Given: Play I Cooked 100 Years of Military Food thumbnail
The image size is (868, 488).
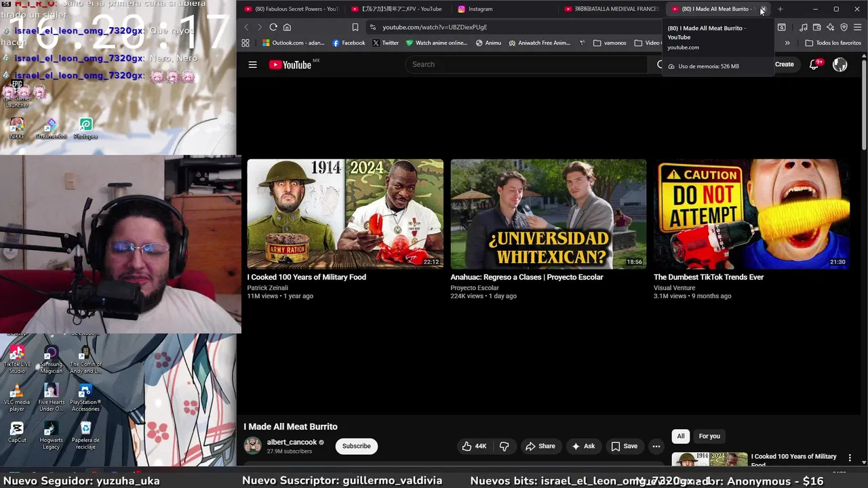Looking at the screenshot, I should (x=345, y=214).
